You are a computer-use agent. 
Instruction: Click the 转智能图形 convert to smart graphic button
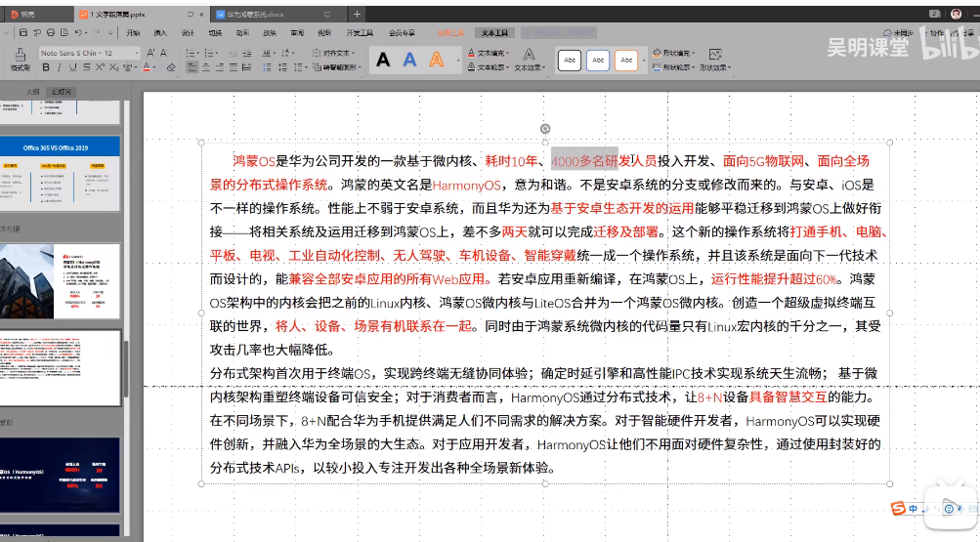point(337,67)
